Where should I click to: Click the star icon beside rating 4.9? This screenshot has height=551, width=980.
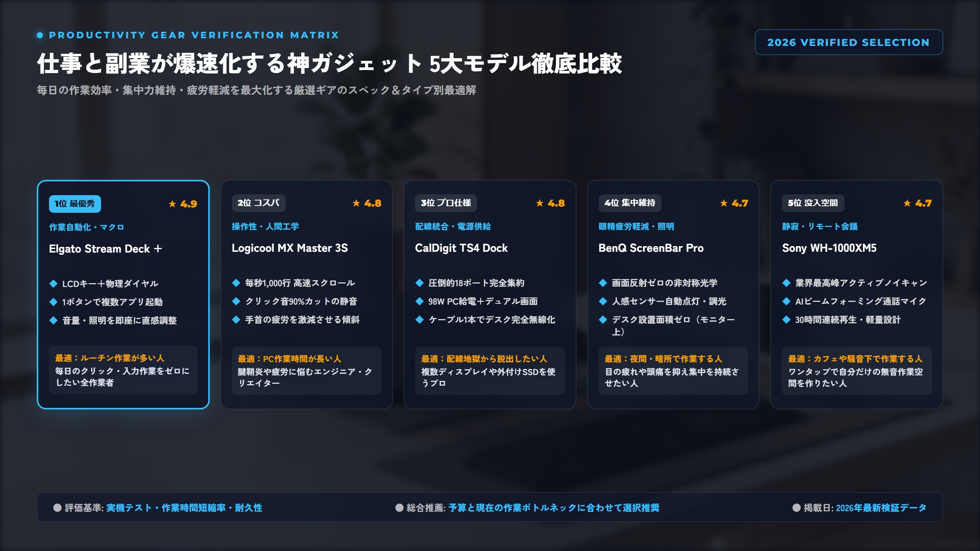(172, 204)
